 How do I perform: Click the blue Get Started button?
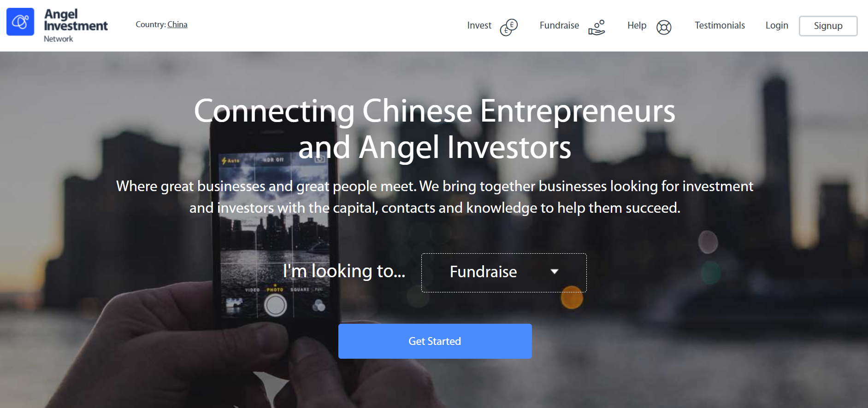pyautogui.click(x=435, y=341)
